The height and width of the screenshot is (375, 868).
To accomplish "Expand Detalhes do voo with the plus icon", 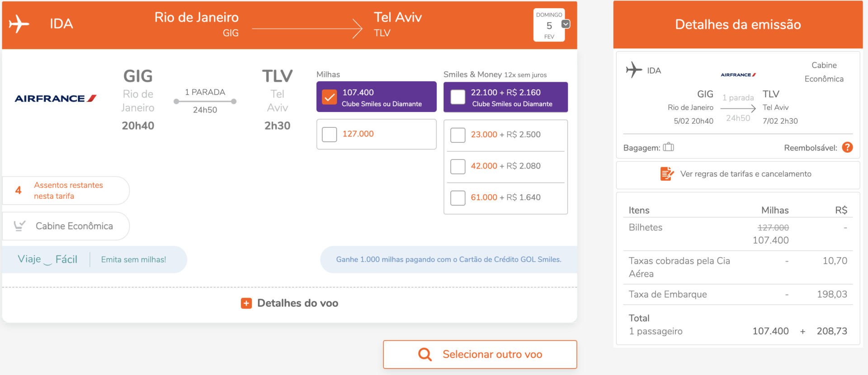I will tap(246, 303).
